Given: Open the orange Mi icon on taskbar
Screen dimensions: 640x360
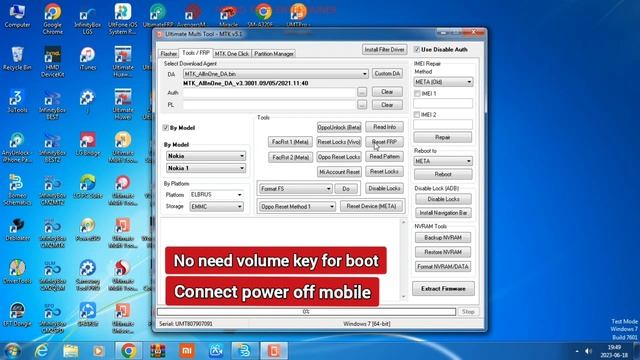Looking at the screenshot, I should tap(187, 351).
